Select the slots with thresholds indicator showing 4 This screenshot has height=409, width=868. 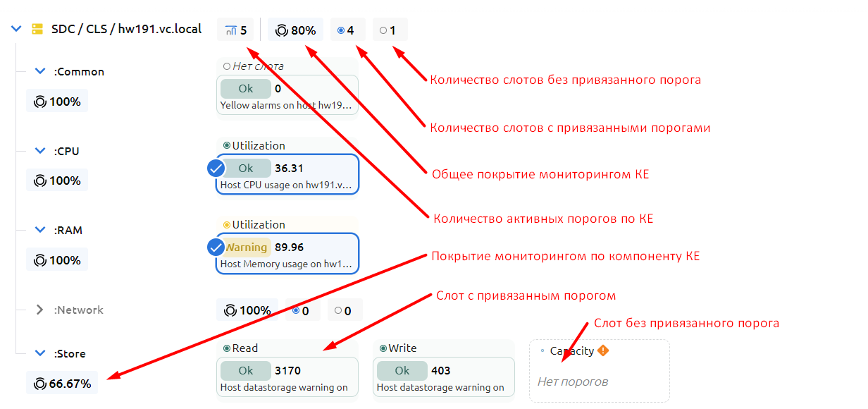(346, 30)
